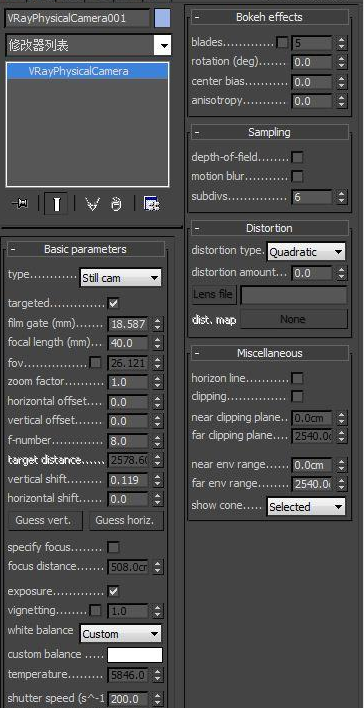Click the anisotropy value field
Viewport: 364px width, 708px height.
point(312,102)
